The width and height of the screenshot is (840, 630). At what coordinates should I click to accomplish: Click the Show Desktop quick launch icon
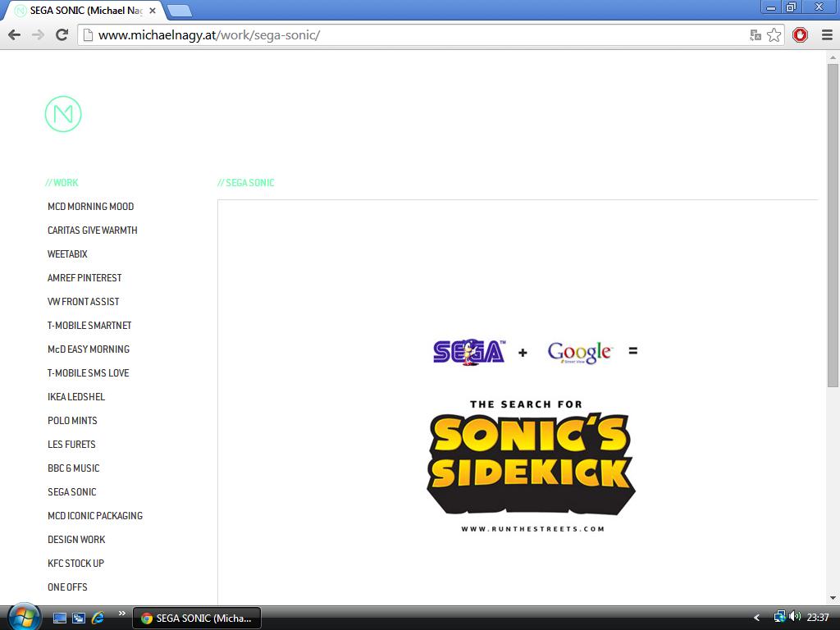click(x=59, y=619)
